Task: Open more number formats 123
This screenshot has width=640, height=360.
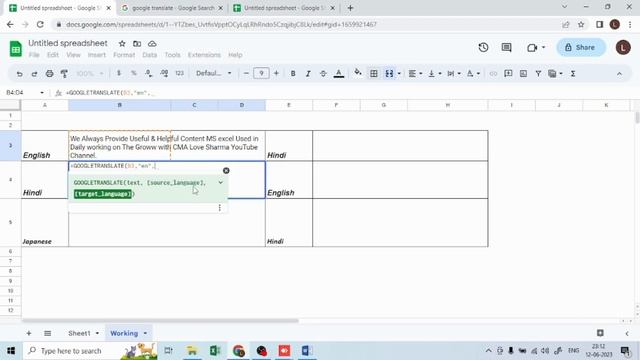Action: 180,73
